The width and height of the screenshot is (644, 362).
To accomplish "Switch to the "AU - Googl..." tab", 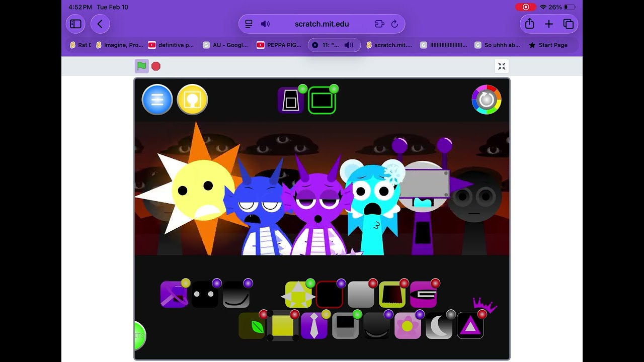I will coord(225,45).
